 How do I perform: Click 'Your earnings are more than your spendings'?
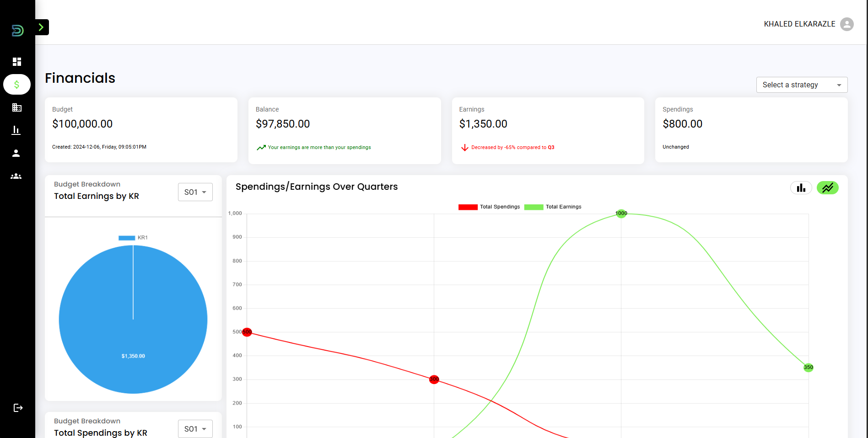click(319, 148)
